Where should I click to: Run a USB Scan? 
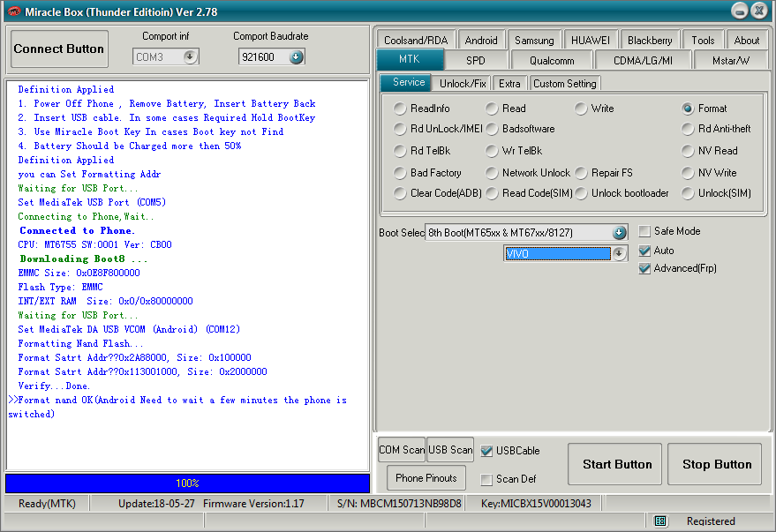click(x=450, y=450)
